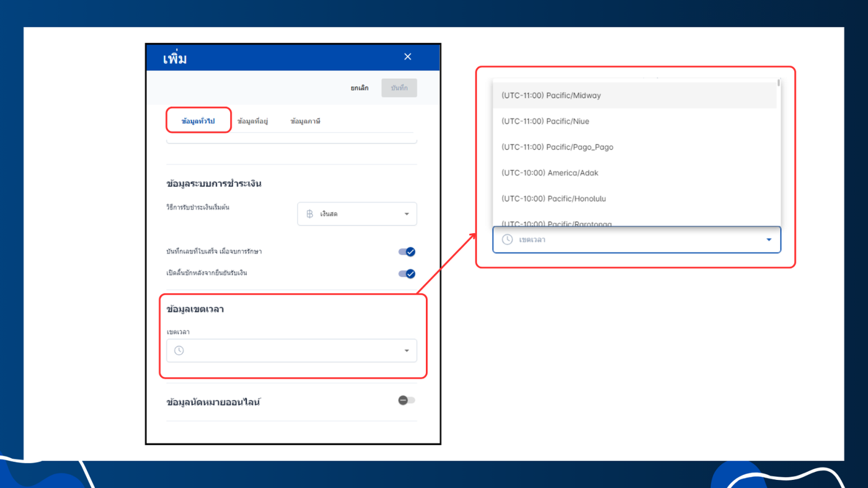Toggle เปิดลิ้นชักหลังจากยืนยันรับเงิน switch

click(407, 273)
